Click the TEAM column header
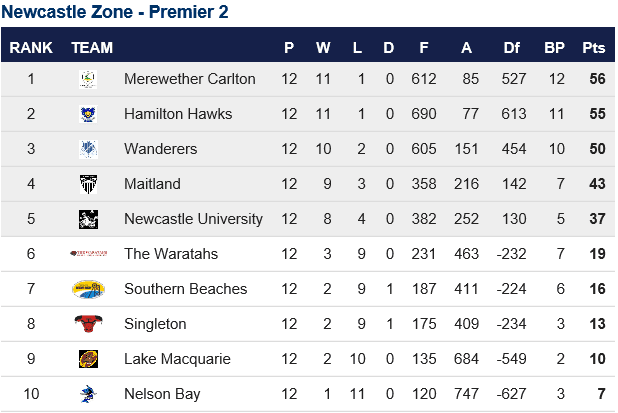 coord(92,48)
